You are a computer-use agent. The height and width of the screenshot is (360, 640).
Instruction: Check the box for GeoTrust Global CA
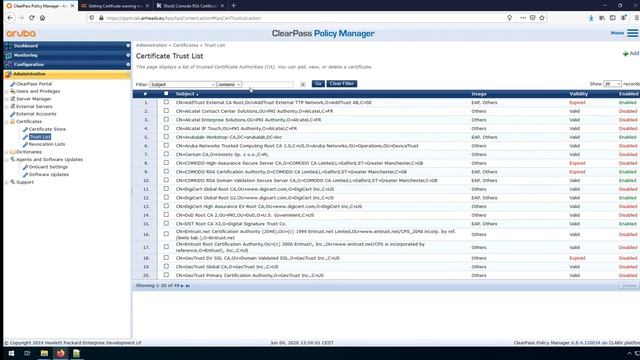pos(166,266)
